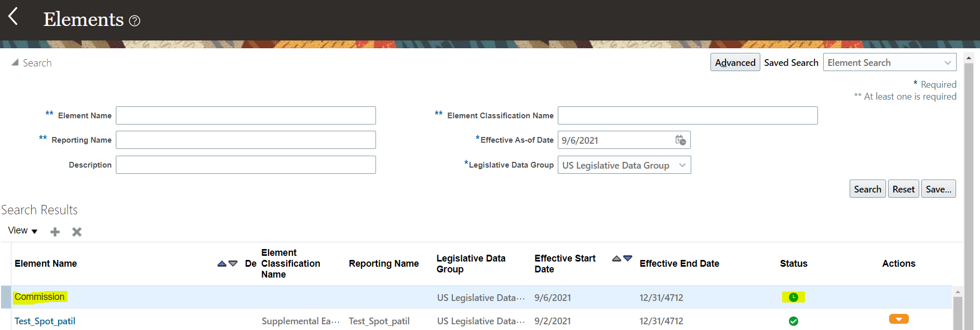Select the Commission row 9/6/2021 start date
980x330 pixels.
(553, 298)
